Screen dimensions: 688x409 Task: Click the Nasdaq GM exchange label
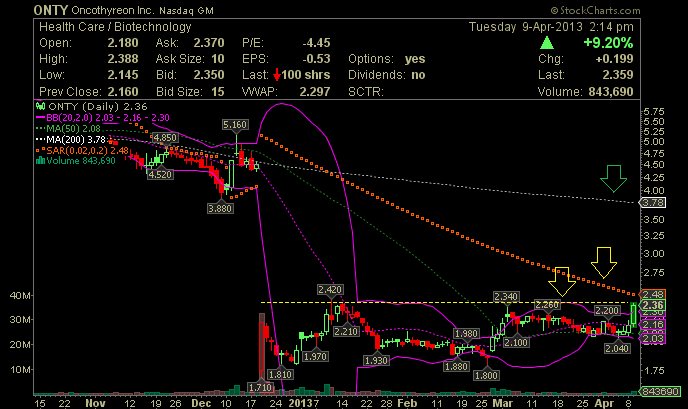(186, 11)
